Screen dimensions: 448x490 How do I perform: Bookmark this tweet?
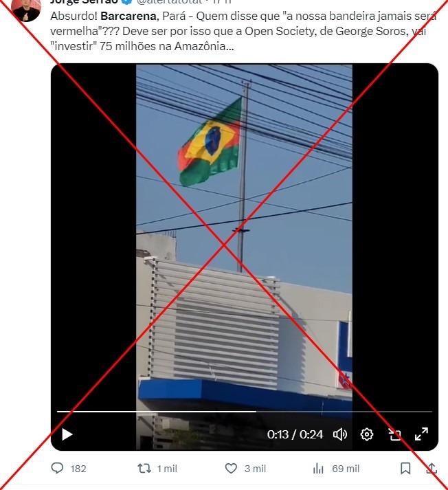click(405, 469)
